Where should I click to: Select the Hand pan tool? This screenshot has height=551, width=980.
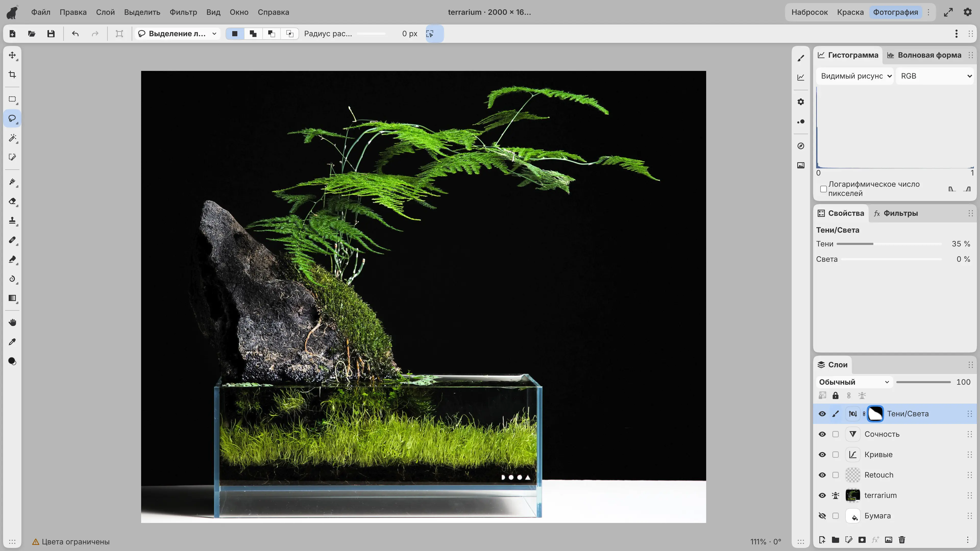pyautogui.click(x=12, y=322)
